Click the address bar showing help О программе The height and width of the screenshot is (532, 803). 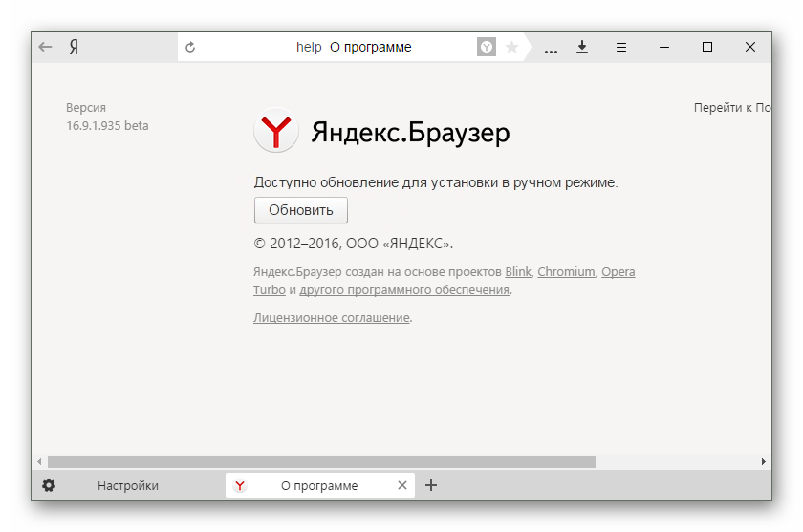[x=354, y=47]
